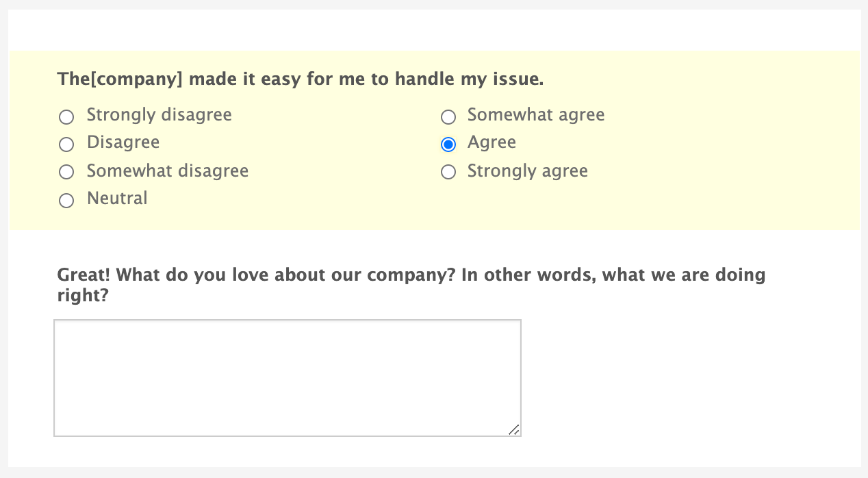Click the word 'Great!' in the prompt

pos(85,276)
